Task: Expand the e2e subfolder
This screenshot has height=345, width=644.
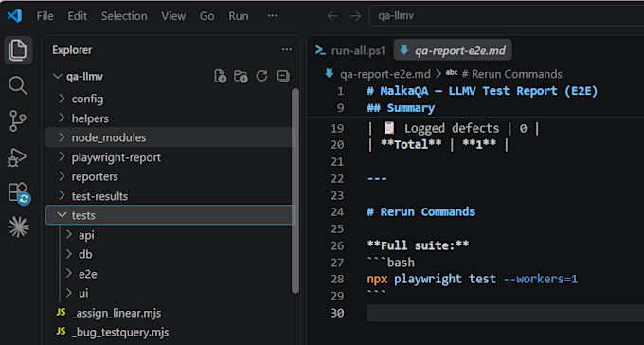Action: pyautogui.click(x=170, y=274)
